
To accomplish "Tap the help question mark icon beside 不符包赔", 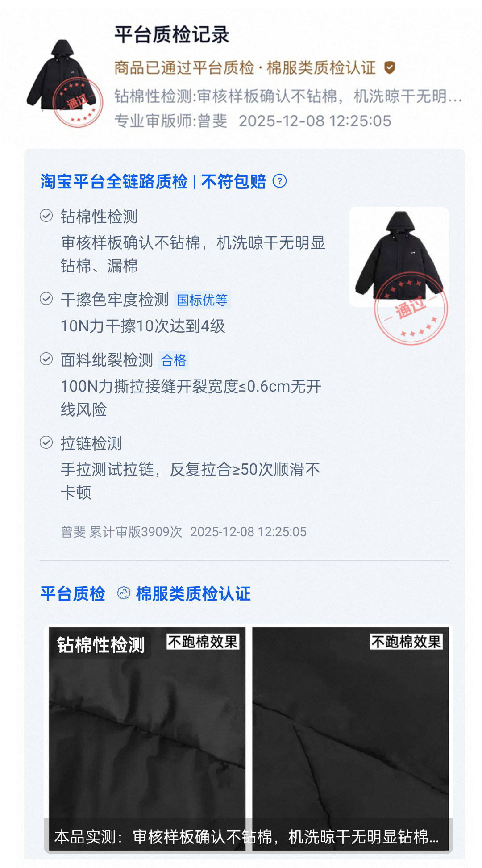I will click(279, 181).
